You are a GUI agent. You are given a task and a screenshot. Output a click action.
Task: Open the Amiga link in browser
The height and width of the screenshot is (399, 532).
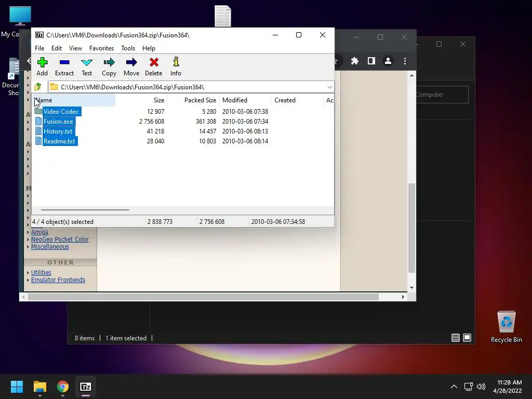pos(39,232)
